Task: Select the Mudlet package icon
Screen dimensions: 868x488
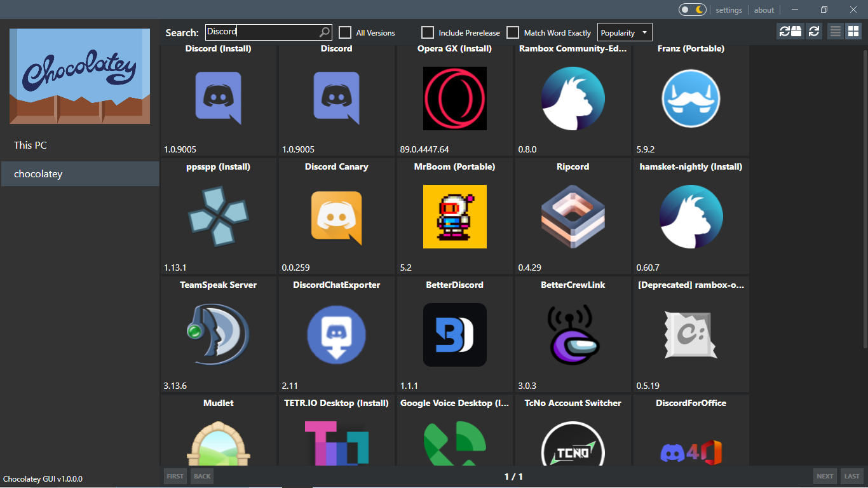Action: coord(218,442)
